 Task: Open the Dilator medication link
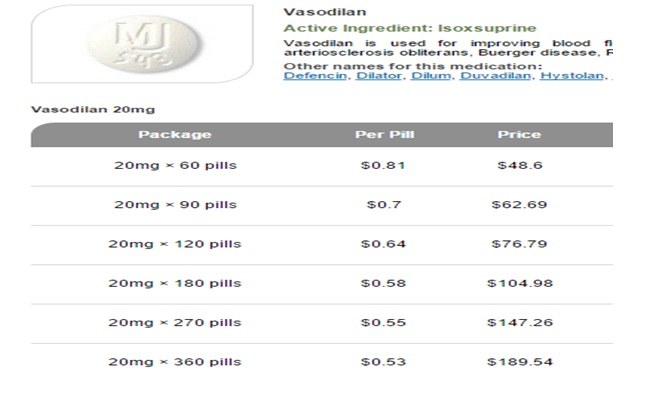point(379,76)
